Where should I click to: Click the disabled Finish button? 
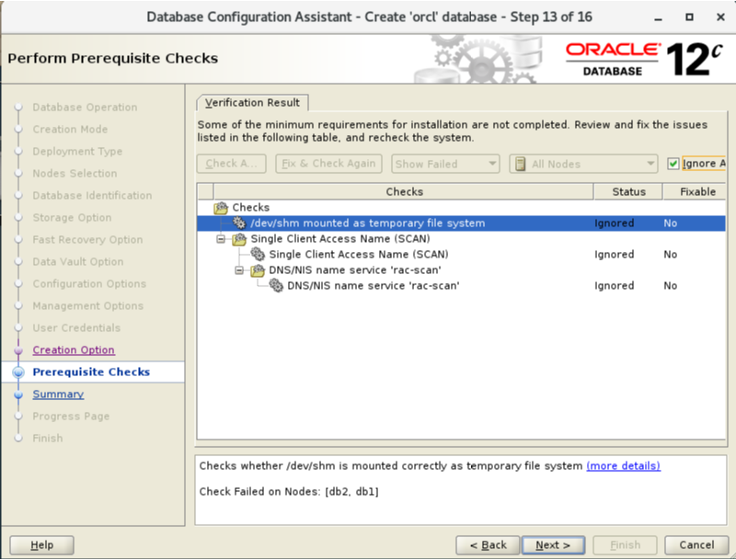pyautogui.click(x=625, y=545)
